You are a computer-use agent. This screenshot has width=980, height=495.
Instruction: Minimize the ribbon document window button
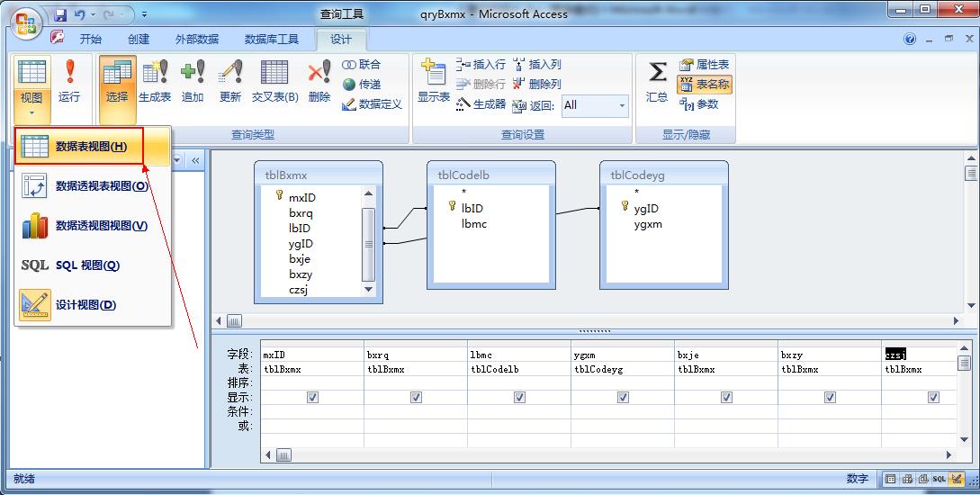point(930,40)
